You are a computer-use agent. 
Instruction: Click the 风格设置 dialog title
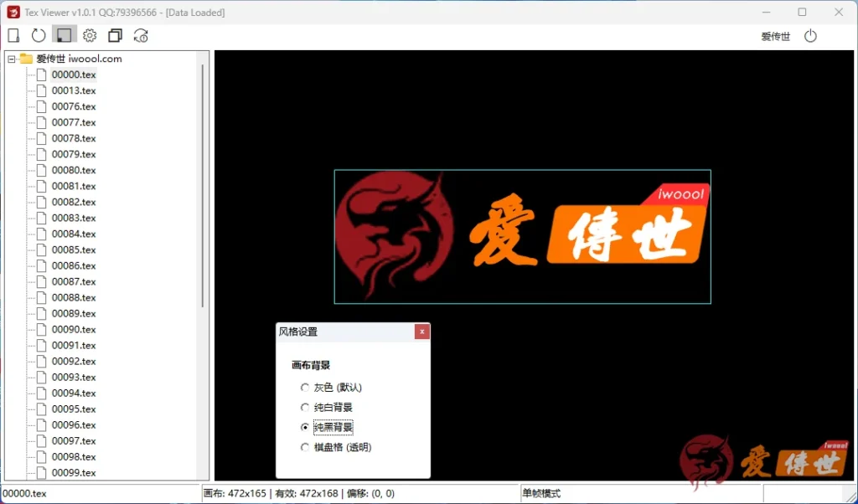pos(298,332)
